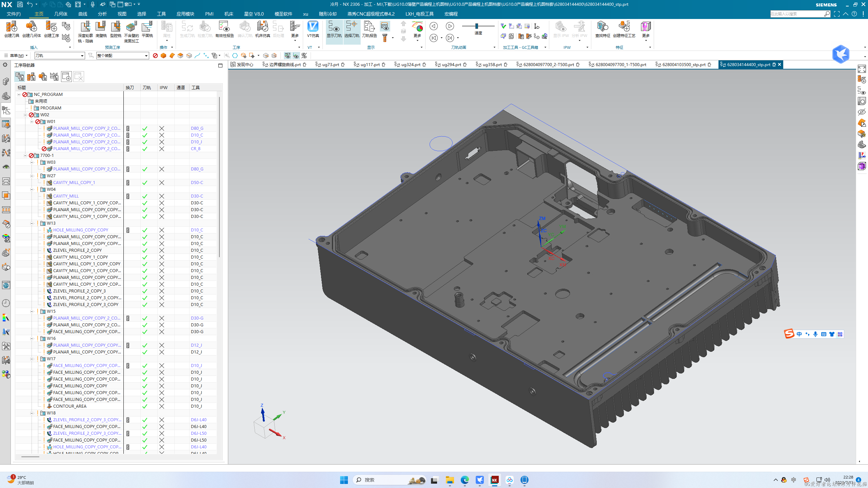Open the 文件(F) menu

pyautogui.click(x=14, y=14)
